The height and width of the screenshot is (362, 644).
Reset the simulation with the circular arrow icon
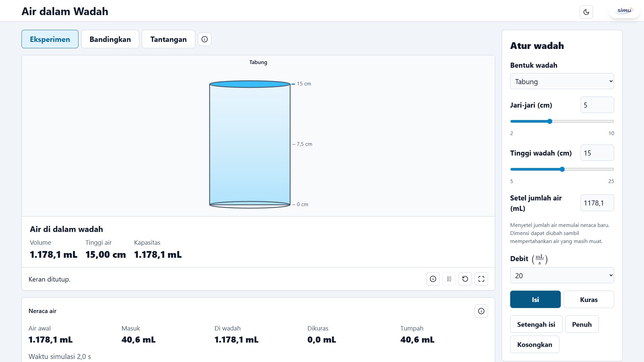coord(465,279)
